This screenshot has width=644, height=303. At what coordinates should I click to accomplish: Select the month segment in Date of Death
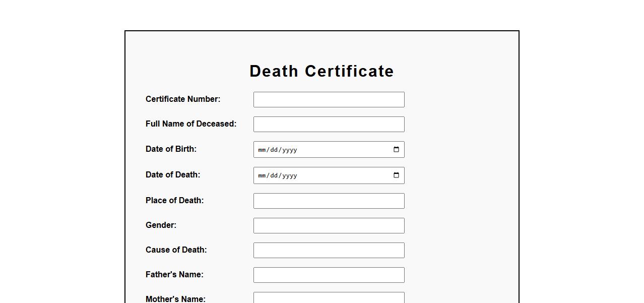262,175
